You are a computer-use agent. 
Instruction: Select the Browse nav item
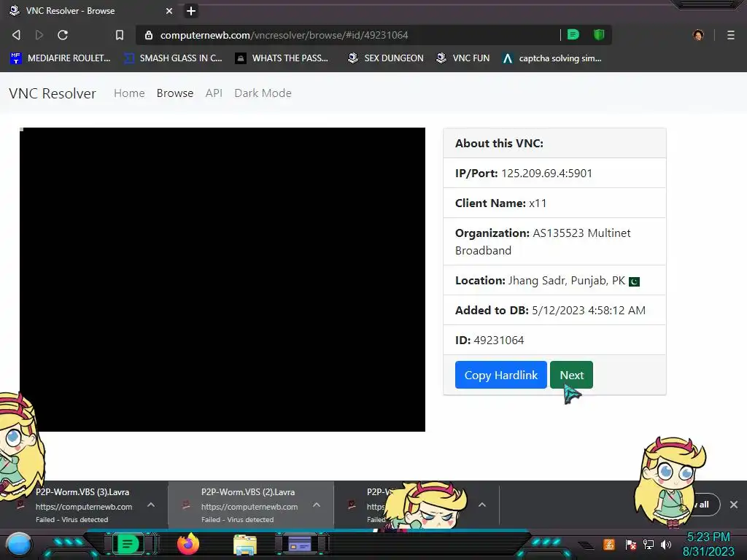pyautogui.click(x=175, y=93)
